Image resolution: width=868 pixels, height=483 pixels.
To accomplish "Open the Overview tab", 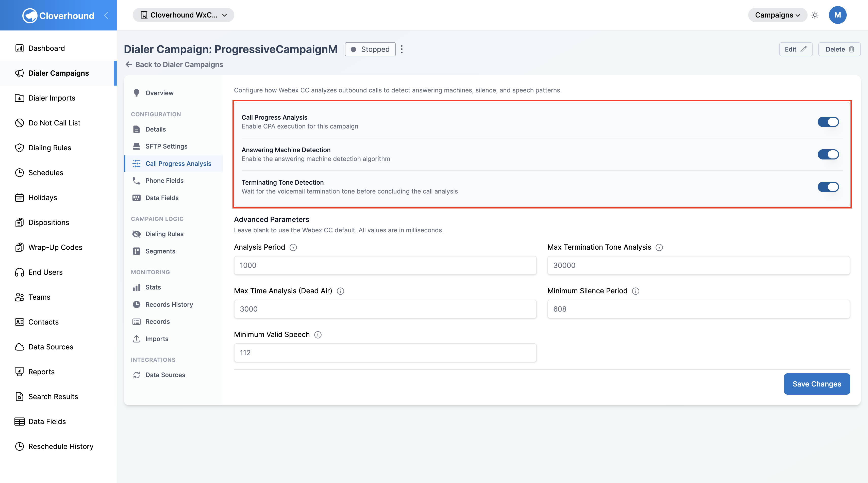I will (173, 93).
